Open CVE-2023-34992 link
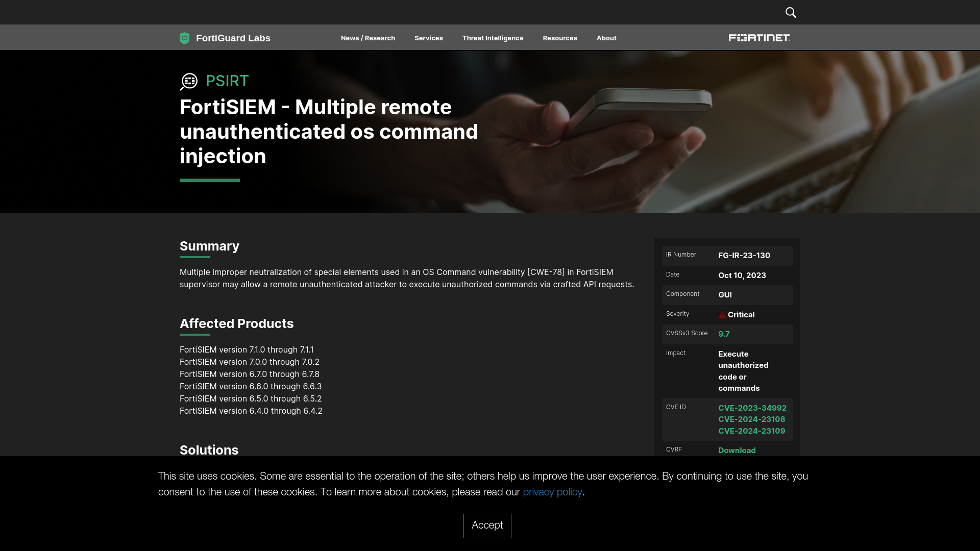This screenshot has width=980, height=551. click(752, 408)
